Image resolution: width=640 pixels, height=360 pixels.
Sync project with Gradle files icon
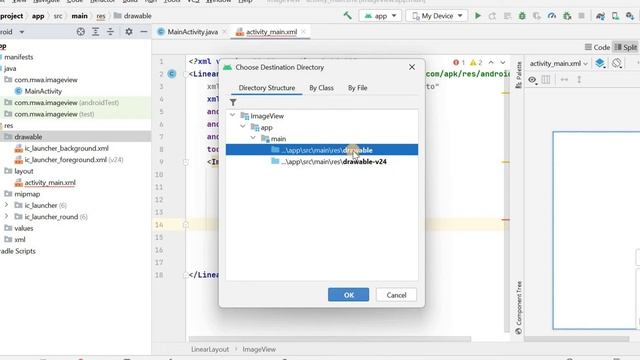point(600,16)
